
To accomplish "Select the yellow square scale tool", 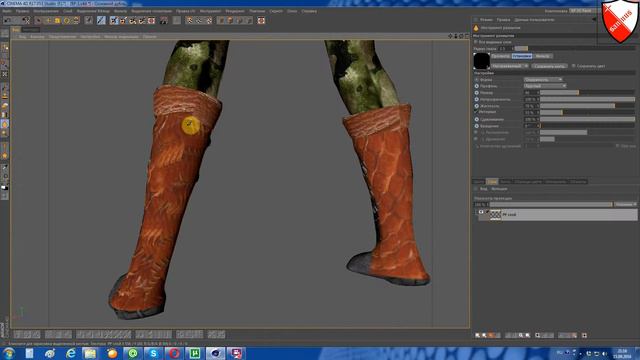I will (x=57, y=20).
